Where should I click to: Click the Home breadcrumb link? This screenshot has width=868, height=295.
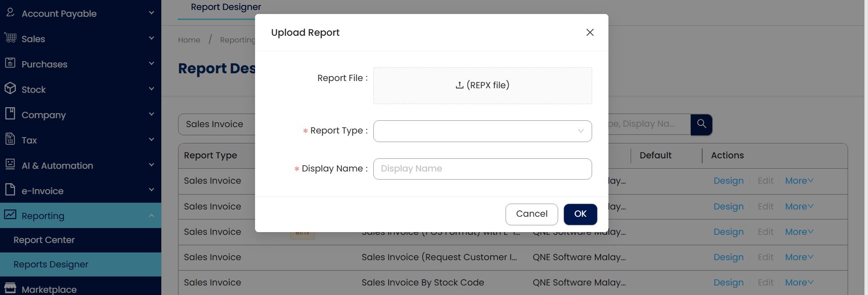pyautogui.click(x=189, y=40)
